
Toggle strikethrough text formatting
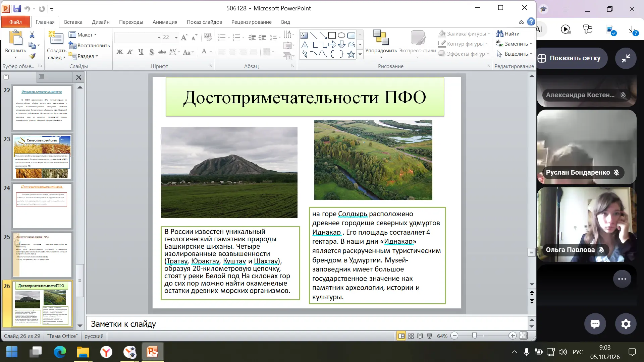coord(162,52)
